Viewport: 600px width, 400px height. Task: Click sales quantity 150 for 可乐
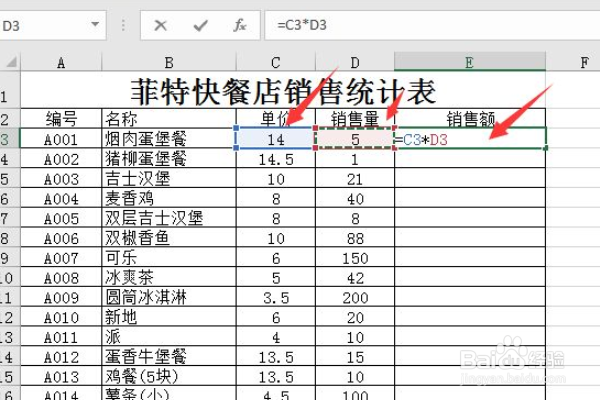[x=355, y=258]
